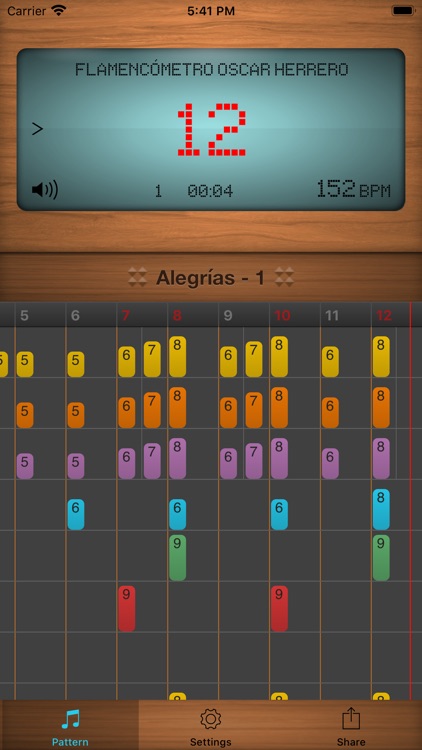The width and height of the screenshot is (422, 750).
Task: Toggle yellow 5 block under beat 6
Action: [76, 364]
